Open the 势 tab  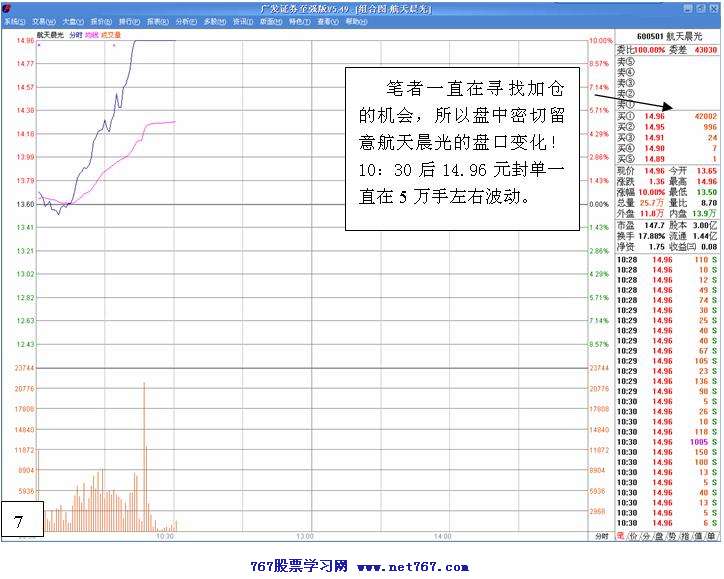point(673,537)
